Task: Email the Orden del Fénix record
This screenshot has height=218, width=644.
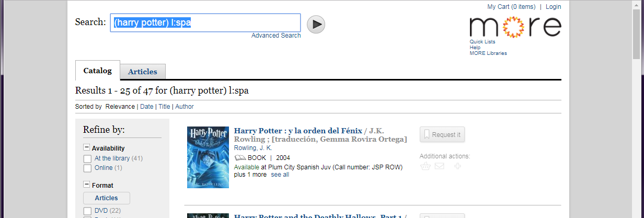Action: (440, 166)
